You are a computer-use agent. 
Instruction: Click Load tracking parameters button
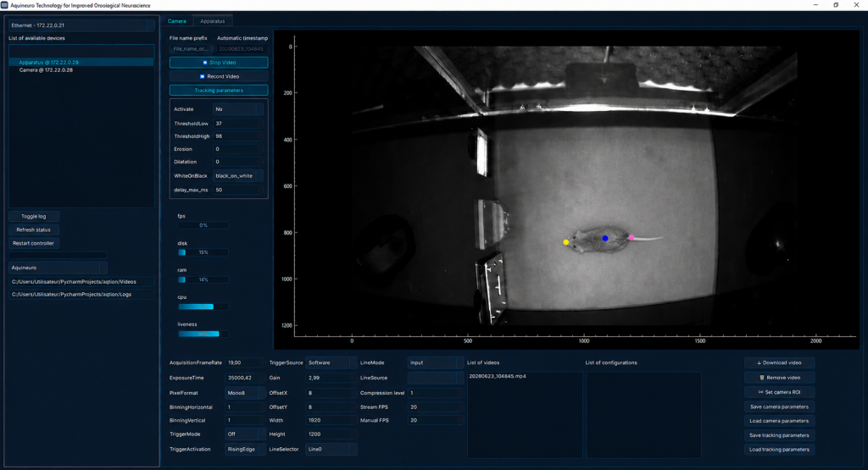point(780,450)
